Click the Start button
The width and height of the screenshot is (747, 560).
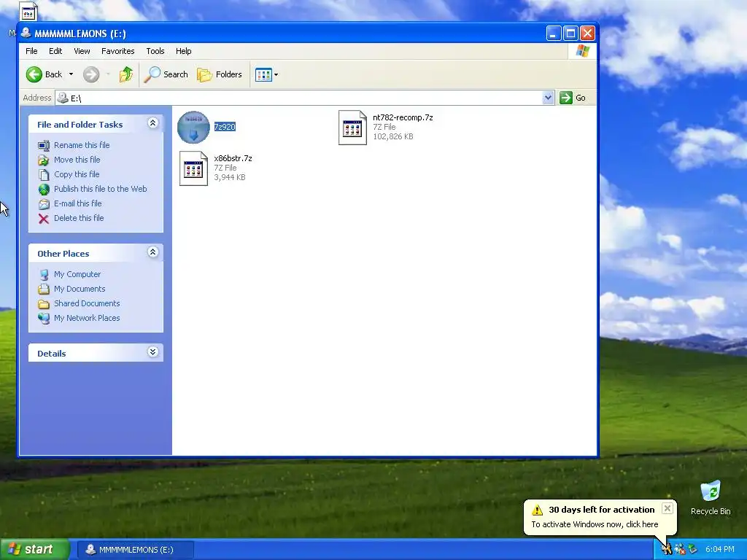tap(34, 549)
